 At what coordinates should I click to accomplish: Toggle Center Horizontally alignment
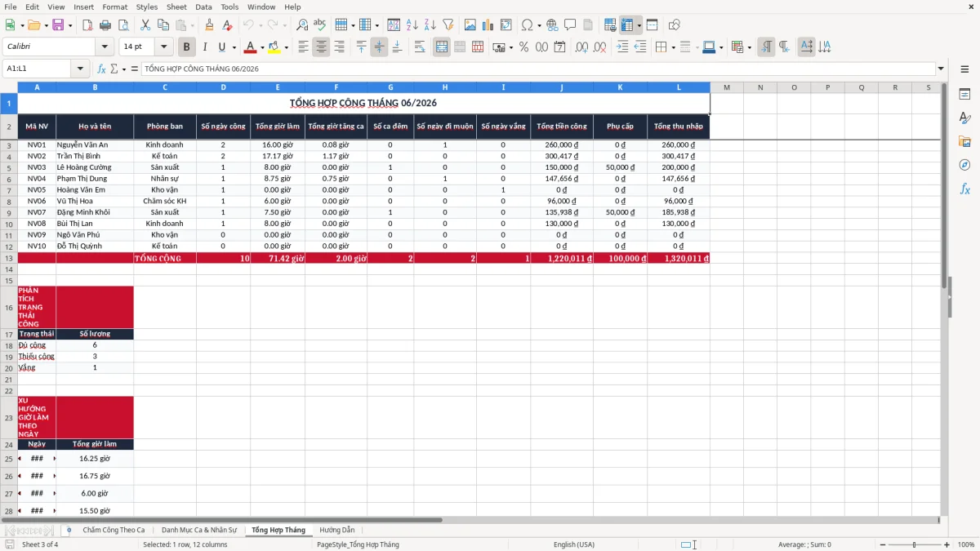tap(321, 47)
